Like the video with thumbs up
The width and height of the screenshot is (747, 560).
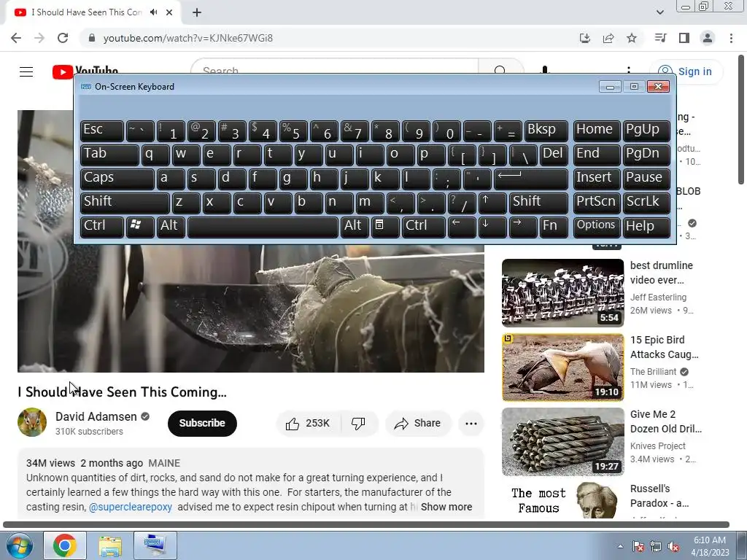[x=309, y=423]
